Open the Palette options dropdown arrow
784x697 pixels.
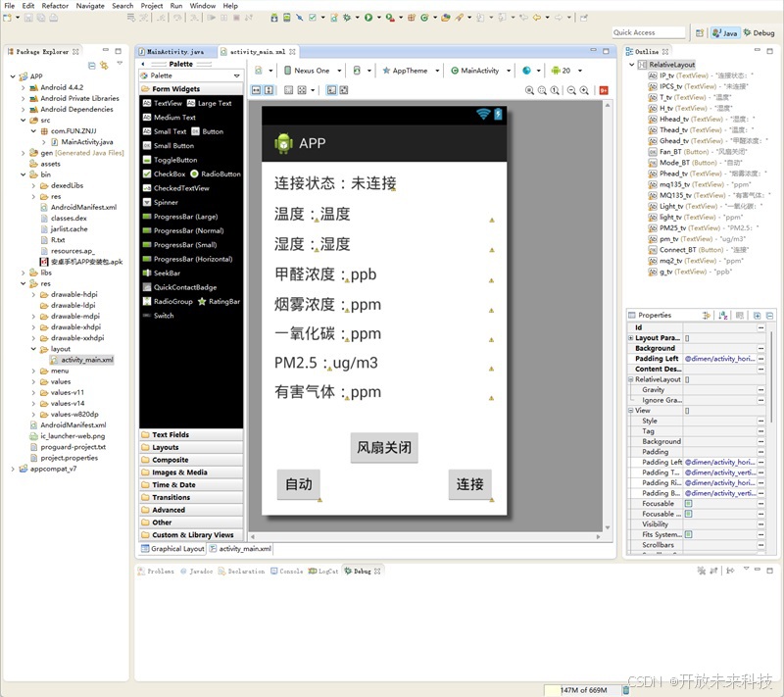coord(236,76)
